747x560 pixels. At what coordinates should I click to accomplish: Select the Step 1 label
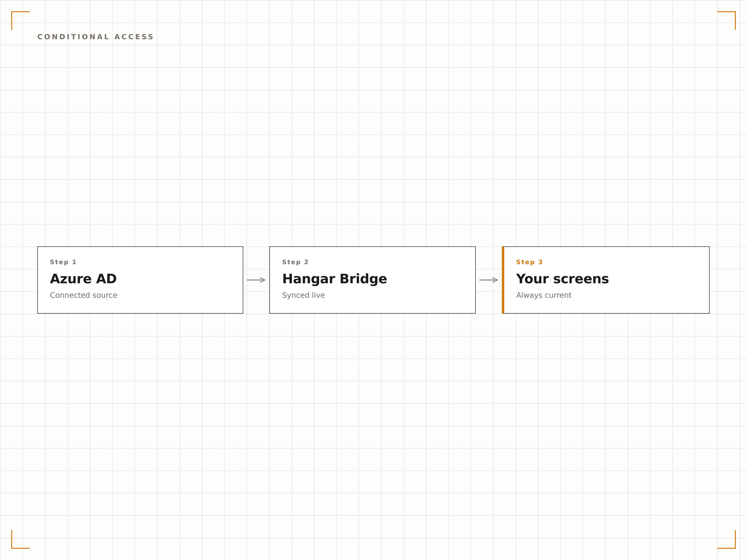click(63, 262)
